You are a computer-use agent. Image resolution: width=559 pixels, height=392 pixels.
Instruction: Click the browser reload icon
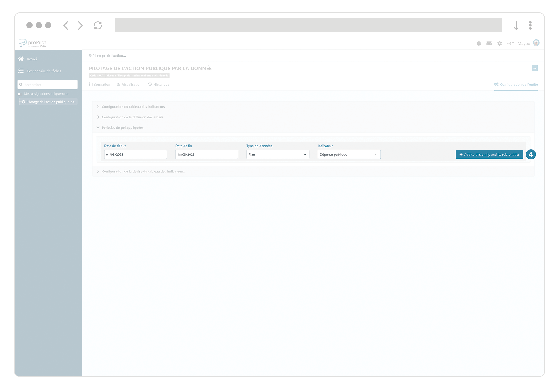(98, 25)
